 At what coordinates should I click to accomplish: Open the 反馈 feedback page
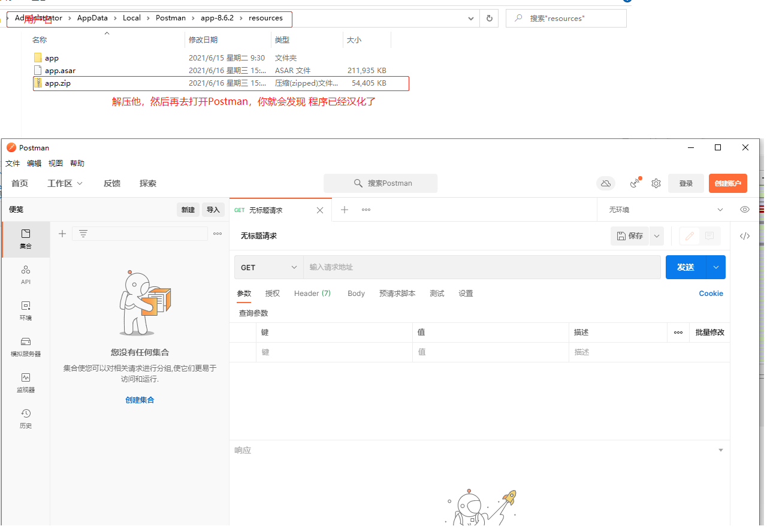[112, 183]
